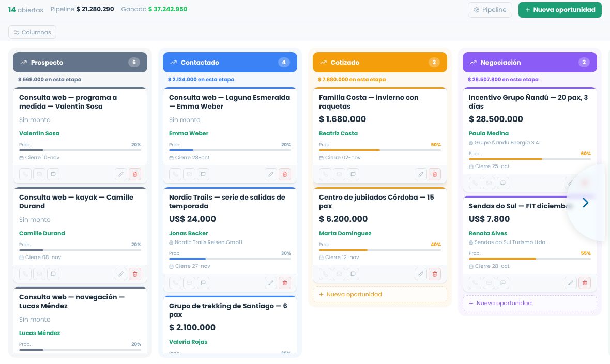Viewport: 610px width, 364px height.
Task: Edit the Laguna Esmeralda opportunity
Action: [271, 174]
